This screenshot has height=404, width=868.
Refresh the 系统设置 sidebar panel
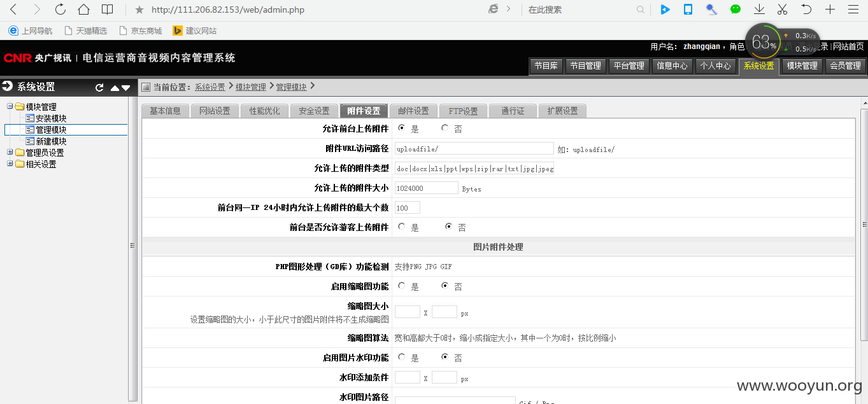click(x=99, y=88)
